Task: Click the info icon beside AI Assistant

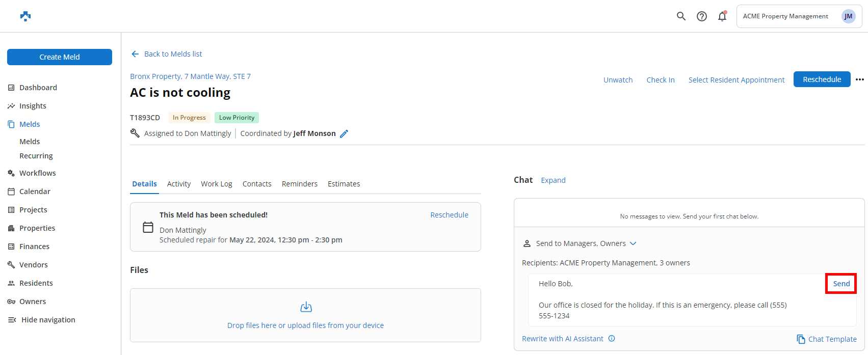Action: tap(612, 339)
